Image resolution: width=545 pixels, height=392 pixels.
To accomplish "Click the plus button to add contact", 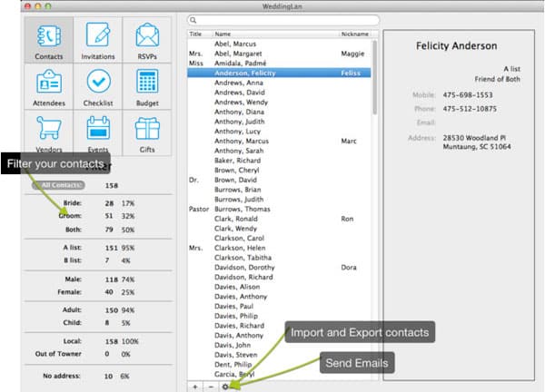I will click(x=196, y=387).
